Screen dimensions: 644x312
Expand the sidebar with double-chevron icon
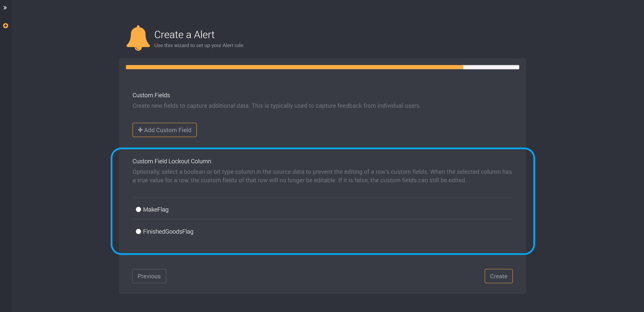5,8
